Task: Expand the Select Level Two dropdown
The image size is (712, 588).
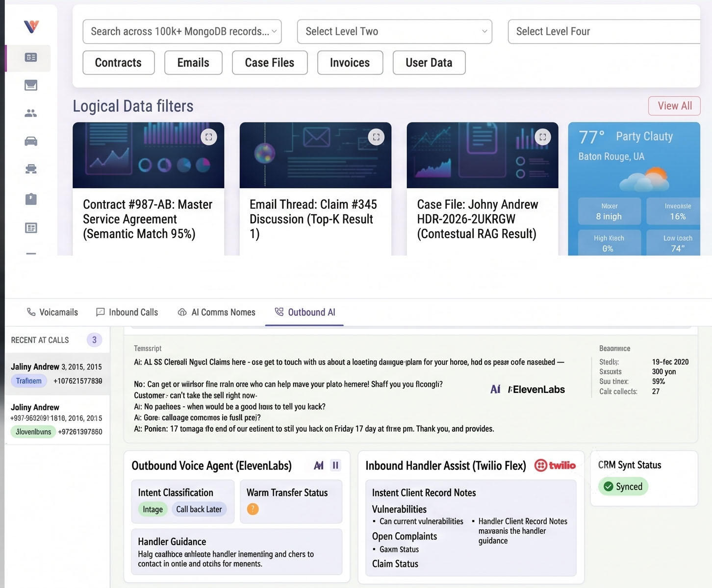Action: click(x=394, y=31)
